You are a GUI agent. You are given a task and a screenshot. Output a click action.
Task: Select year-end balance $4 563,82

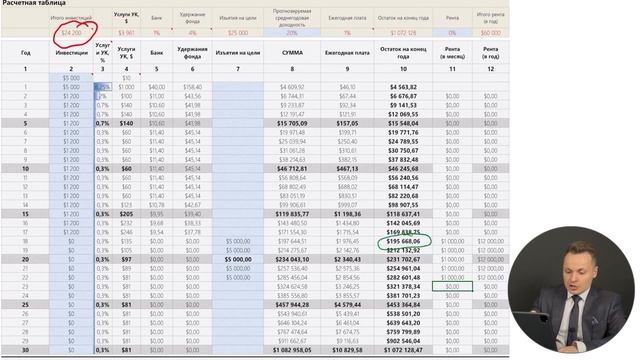point(403,87)
